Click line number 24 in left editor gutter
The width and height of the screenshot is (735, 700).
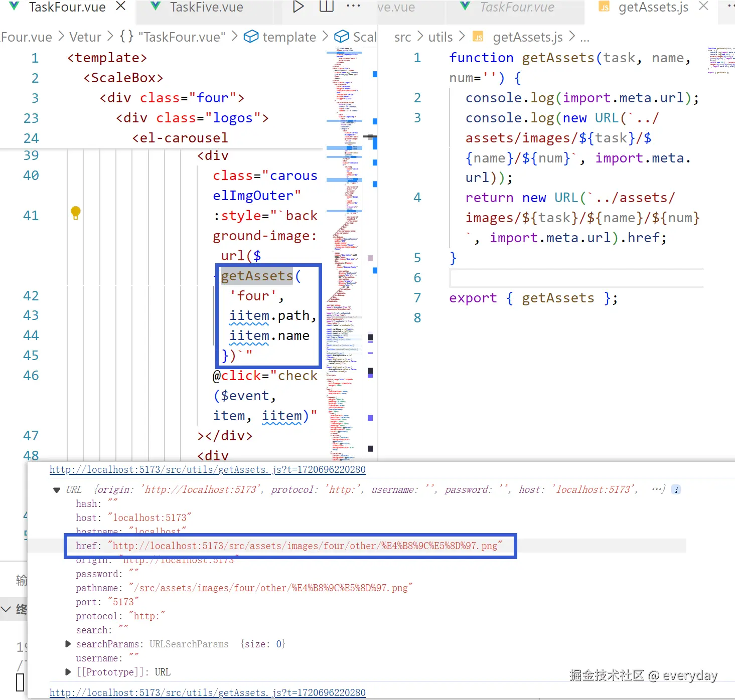(x=31, y=138)
